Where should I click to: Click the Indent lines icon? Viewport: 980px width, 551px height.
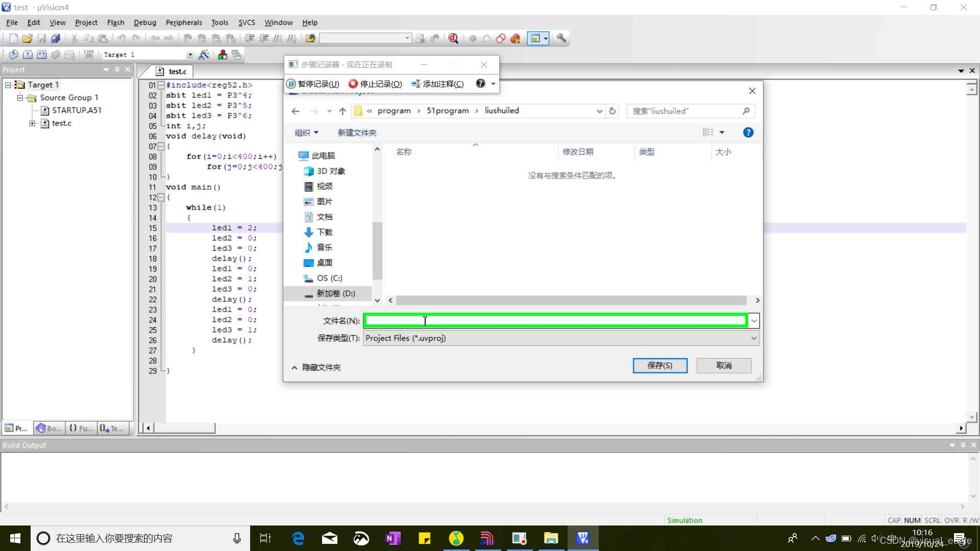point(250,38)
